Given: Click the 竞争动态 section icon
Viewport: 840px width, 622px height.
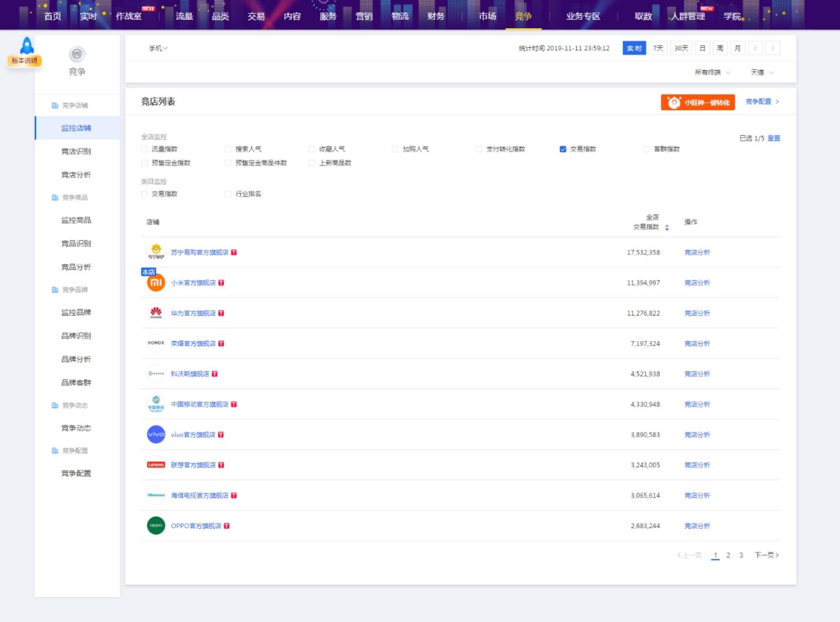Looking at the screenshot, I should point(55,405).
